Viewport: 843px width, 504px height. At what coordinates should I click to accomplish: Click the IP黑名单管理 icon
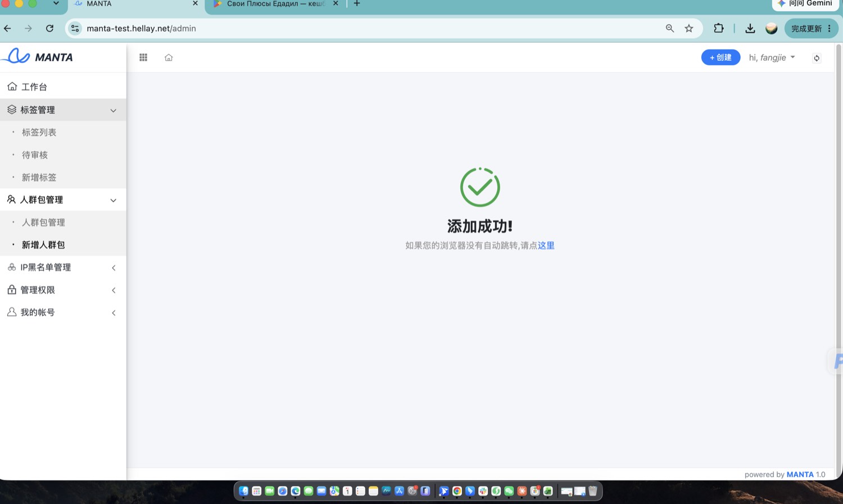point(12,267)
